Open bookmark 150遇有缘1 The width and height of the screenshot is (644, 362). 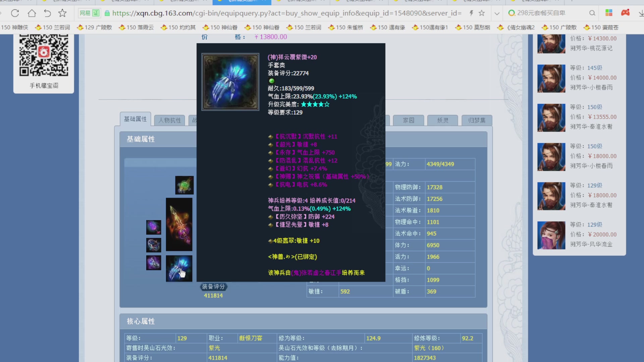click(430, 27)
